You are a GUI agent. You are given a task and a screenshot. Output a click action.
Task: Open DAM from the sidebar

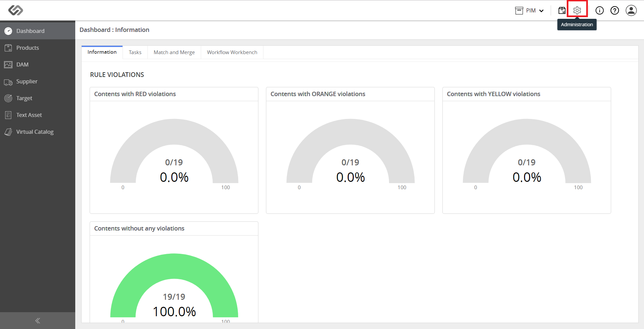click(38, 65)
